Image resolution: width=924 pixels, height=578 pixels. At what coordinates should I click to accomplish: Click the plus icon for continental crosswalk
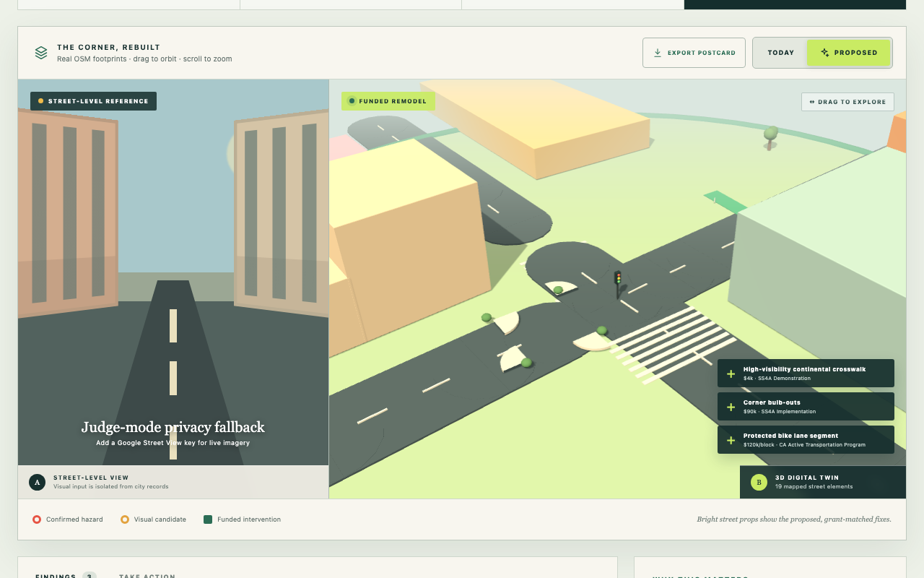(731, 374)
